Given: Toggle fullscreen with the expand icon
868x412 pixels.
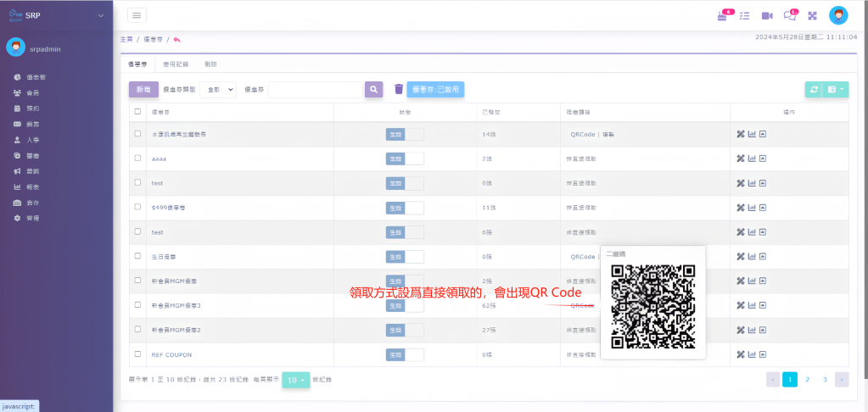Looking at the screenshot, I should pyautogui.click(x=812, y=15).
